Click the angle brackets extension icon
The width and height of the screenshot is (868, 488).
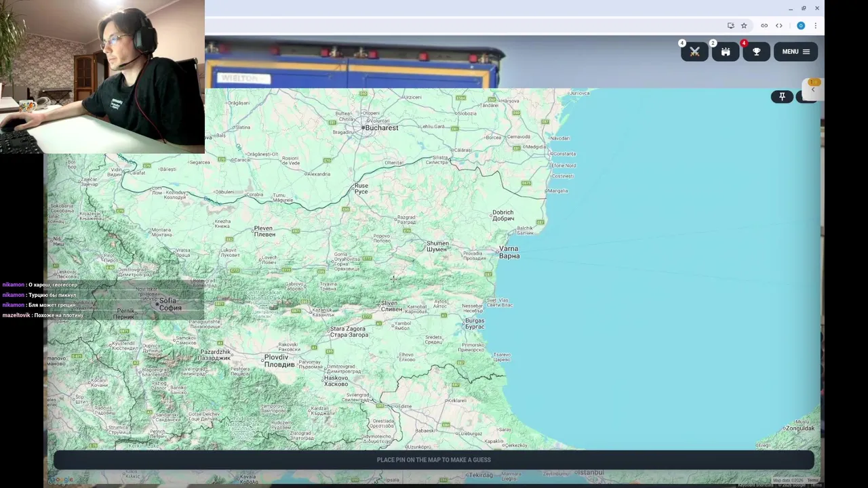click(779, 26)
